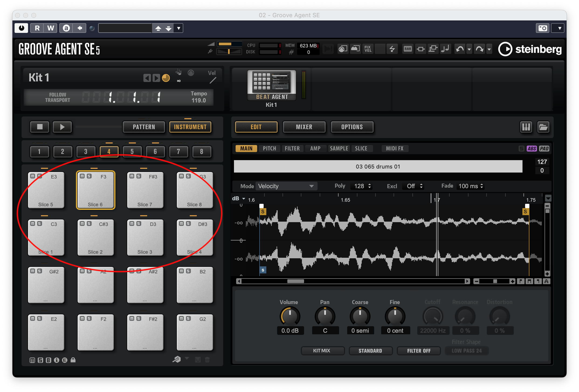Click the RAM save icon in toolbar

(x=408, y=49)
